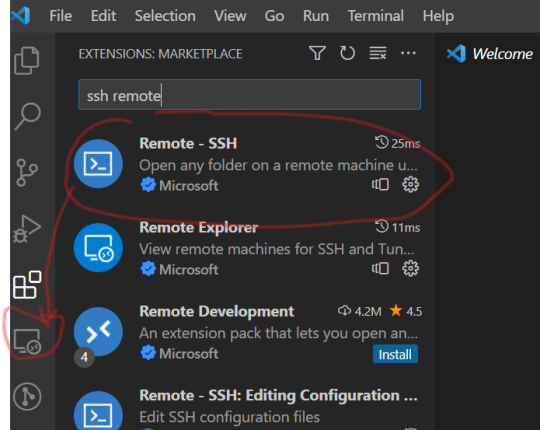Click the remote indicator icon of Remote Explorer
The height and width of the screenshot is (430, 540).
[380, 269]
